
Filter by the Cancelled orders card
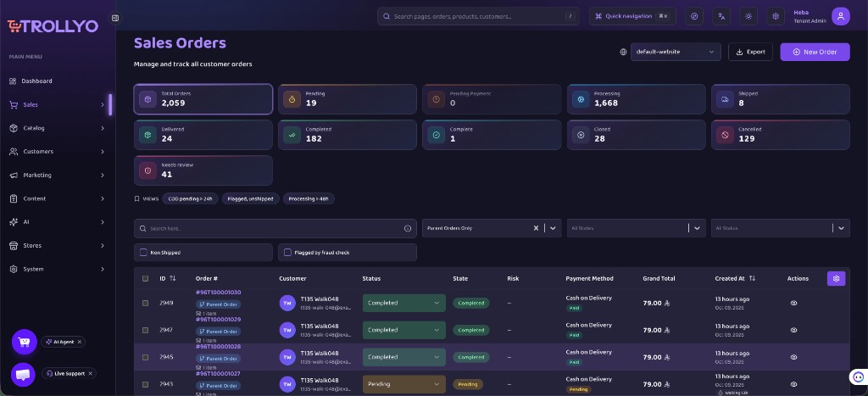pyautogui.click(x=780, y=135)
